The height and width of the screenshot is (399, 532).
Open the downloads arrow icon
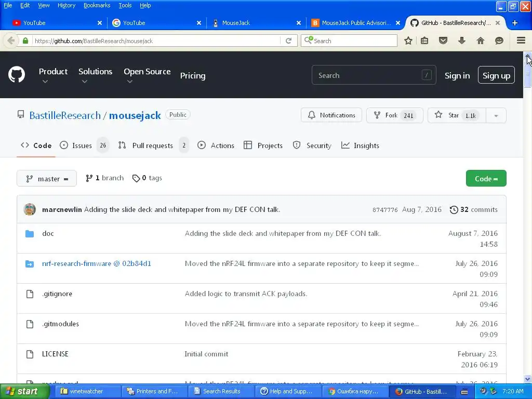(462, 41)
